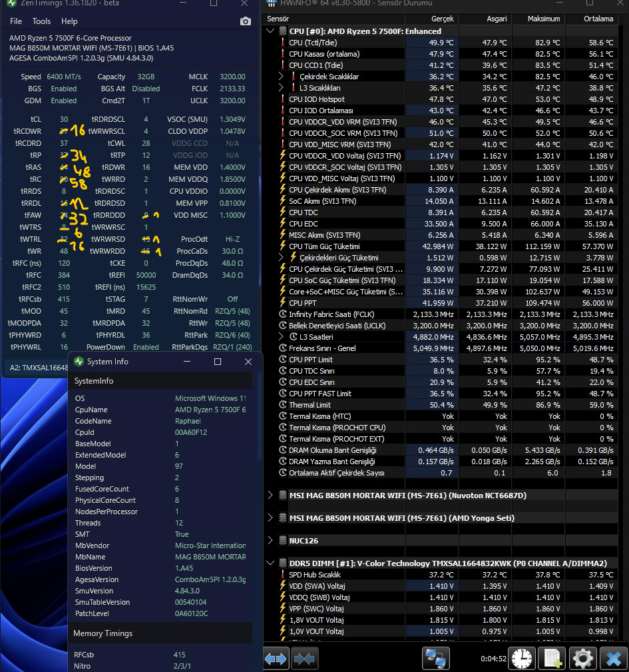This screenshot has width=629, height=672.
Task: Take a ZenTimings screenshot with the camera icon
Action: [x=246, y=21]
